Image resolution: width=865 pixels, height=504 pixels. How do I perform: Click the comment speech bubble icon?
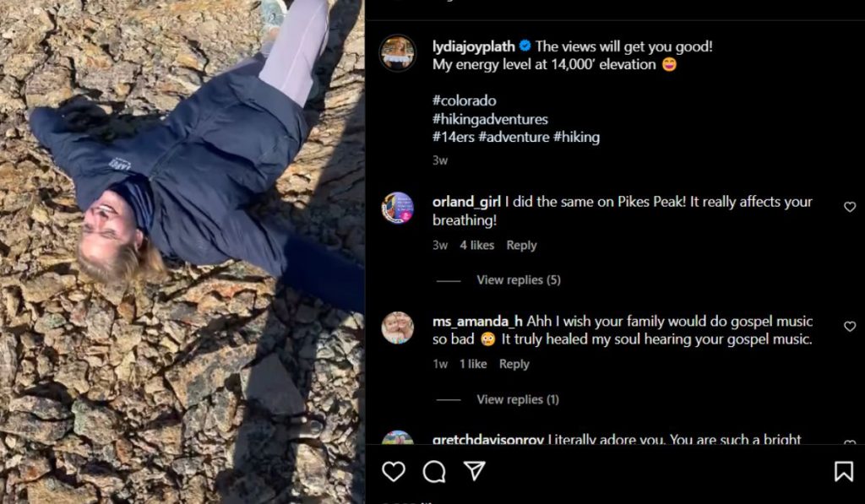[x=434, y=471]
